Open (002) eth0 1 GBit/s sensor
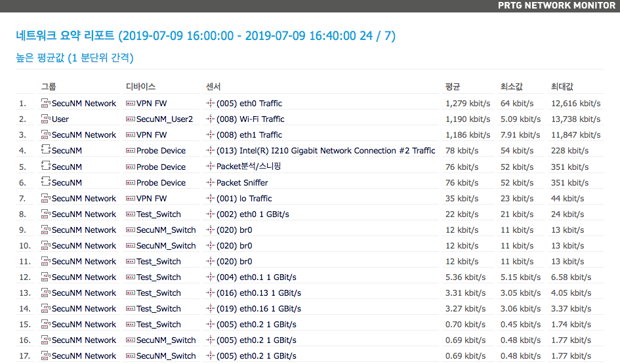The image size is (620, 364). pyautogui.click(x=253, y=214)
